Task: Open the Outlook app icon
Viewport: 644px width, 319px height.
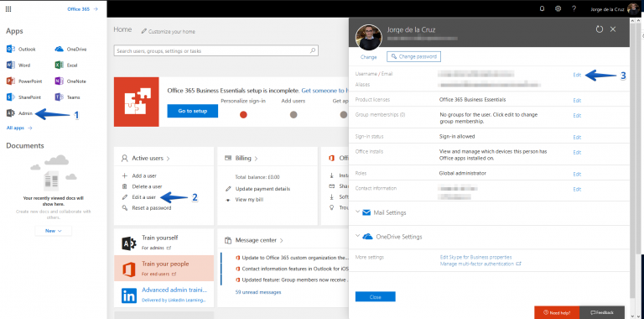Action: (x=11, y=49)
